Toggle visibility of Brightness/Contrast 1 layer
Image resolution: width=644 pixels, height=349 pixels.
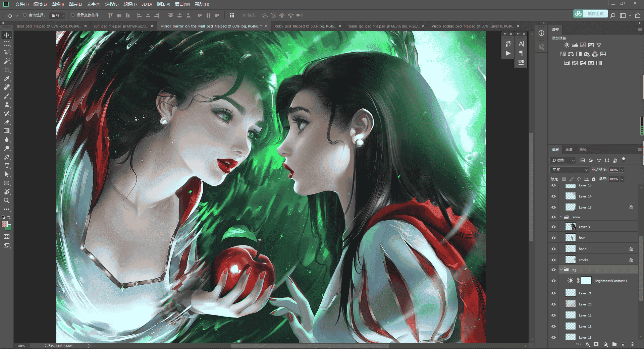tap(553, 281)
